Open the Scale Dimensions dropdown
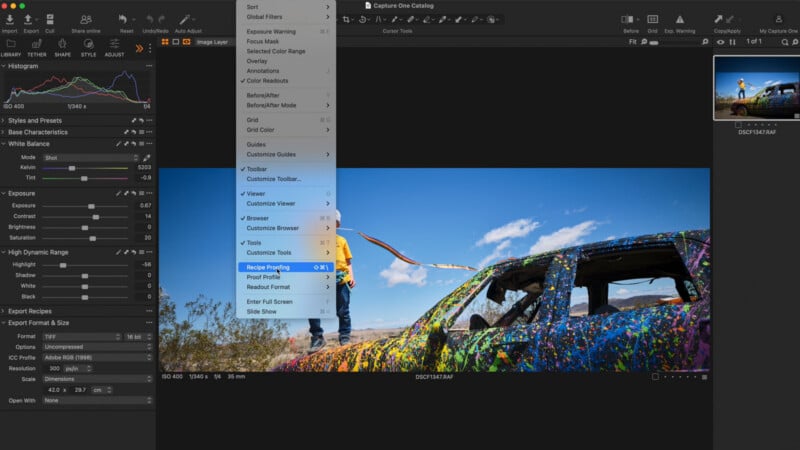Image resolution: width=800 pixels, height=450 pixels. coord(97,379)
